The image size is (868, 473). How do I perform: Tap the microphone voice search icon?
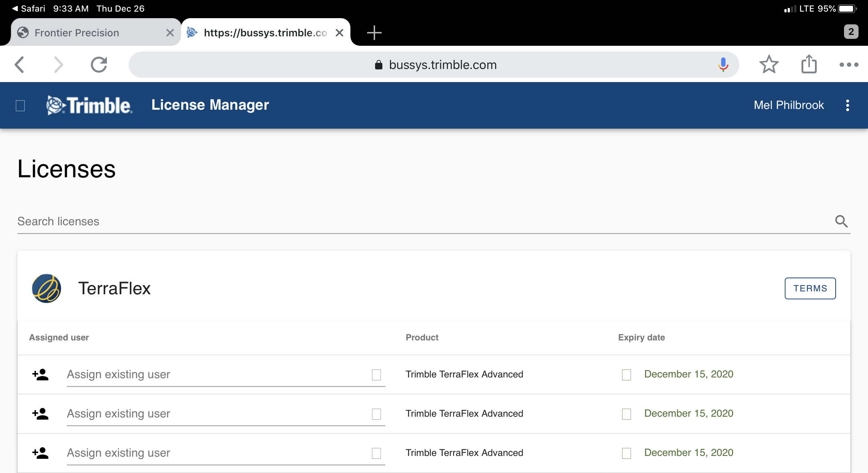tap(723, 65)
